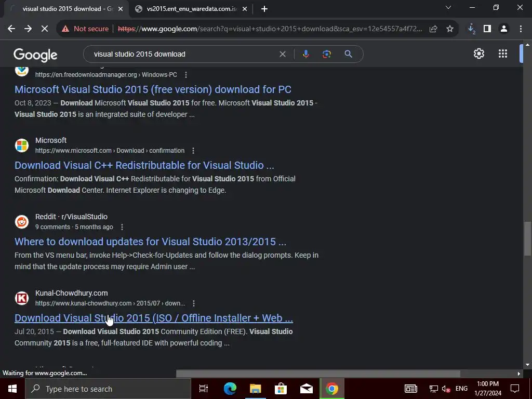Open more options for Microsoft result
532x399 pixels.
point(193,151)
